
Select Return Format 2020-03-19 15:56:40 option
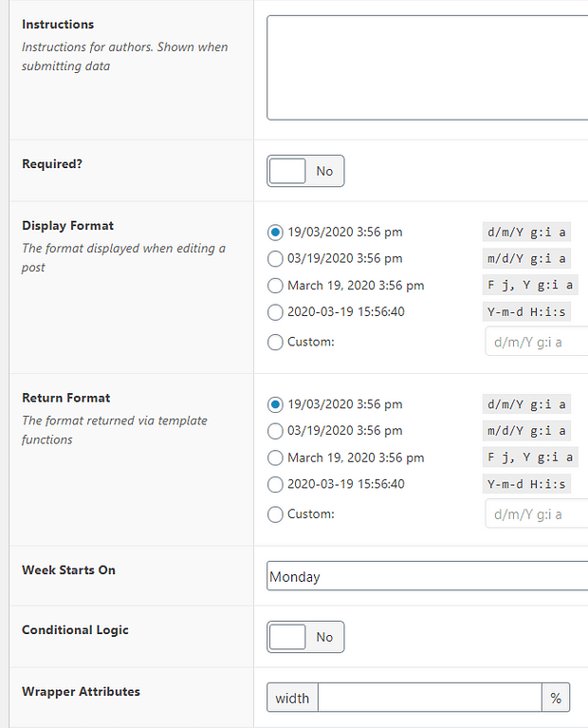276,484
